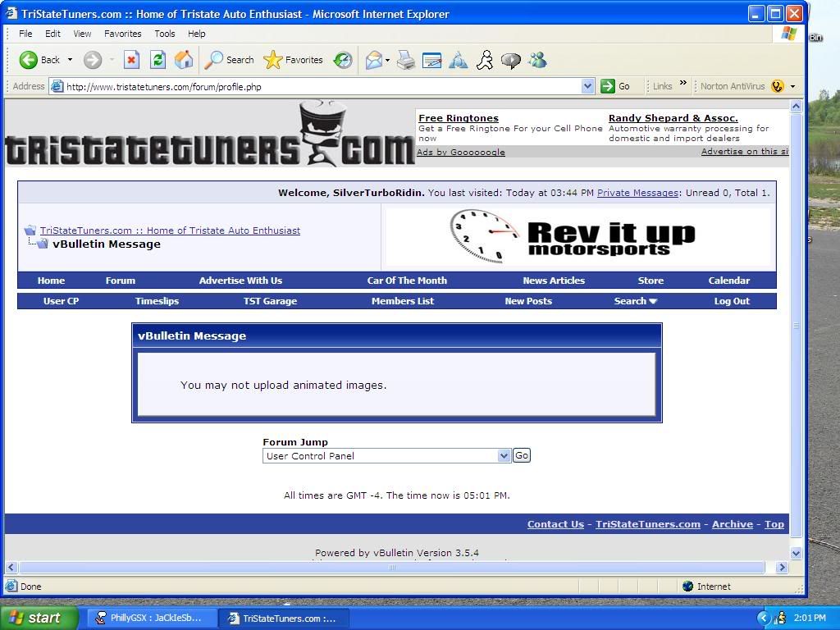Open the Calendar navbar link
Viewport: 840px width, 630px height.
point(729,281)
